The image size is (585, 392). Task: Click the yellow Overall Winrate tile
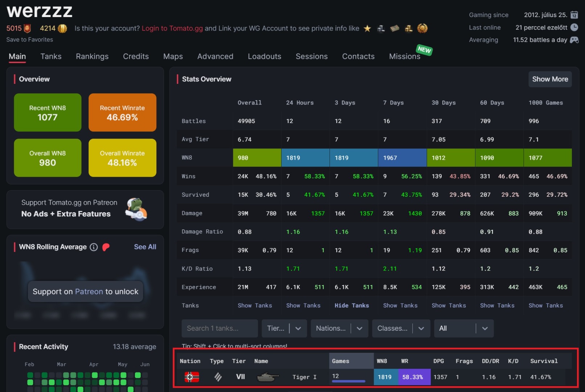122,158
